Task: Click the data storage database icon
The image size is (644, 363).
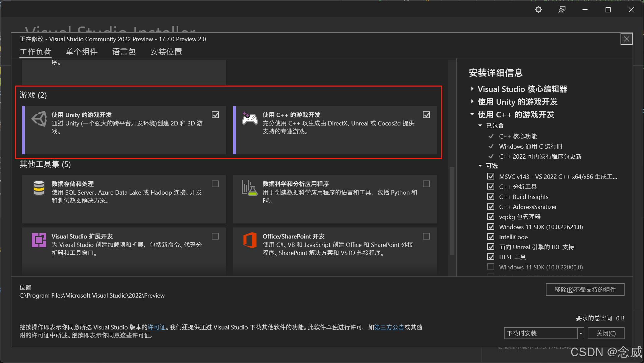Action: coord(39,188)
